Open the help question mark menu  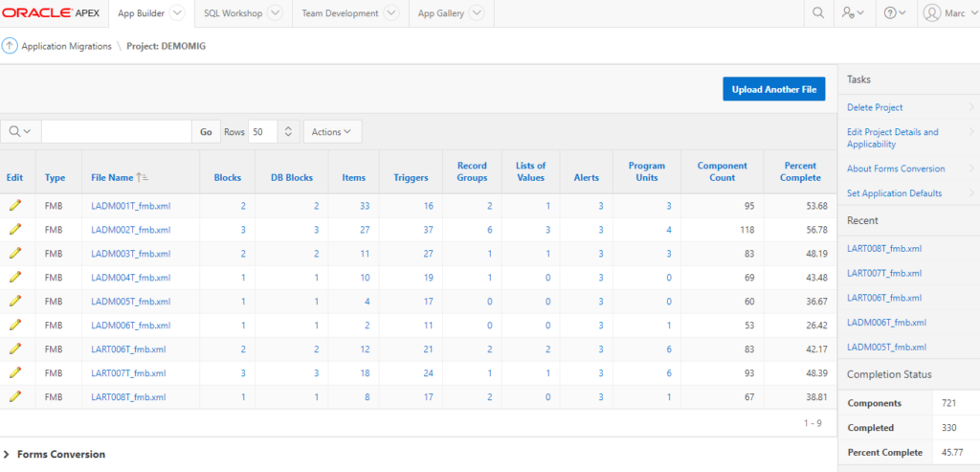[895, 13]
